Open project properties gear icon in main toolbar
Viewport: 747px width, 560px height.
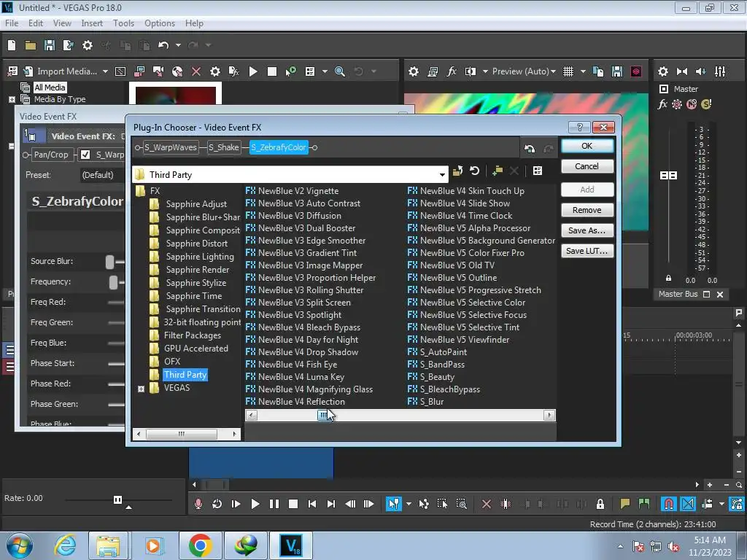(88, 45)
